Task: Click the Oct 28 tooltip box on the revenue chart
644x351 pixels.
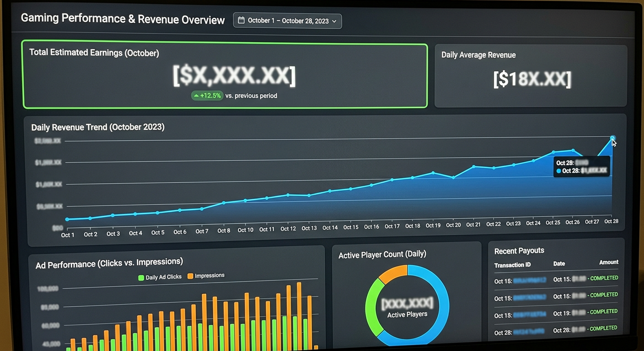Action: tap(581, 166)
